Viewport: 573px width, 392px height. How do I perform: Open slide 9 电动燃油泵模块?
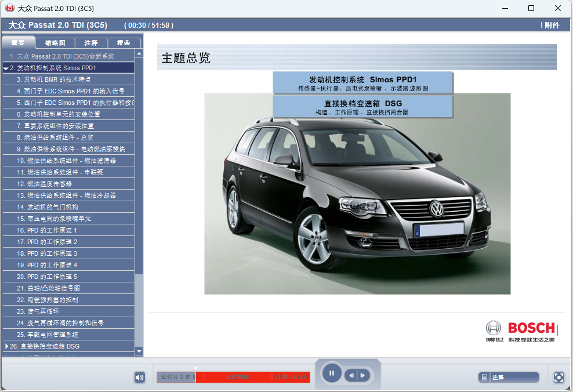click(x=68, y=149)
